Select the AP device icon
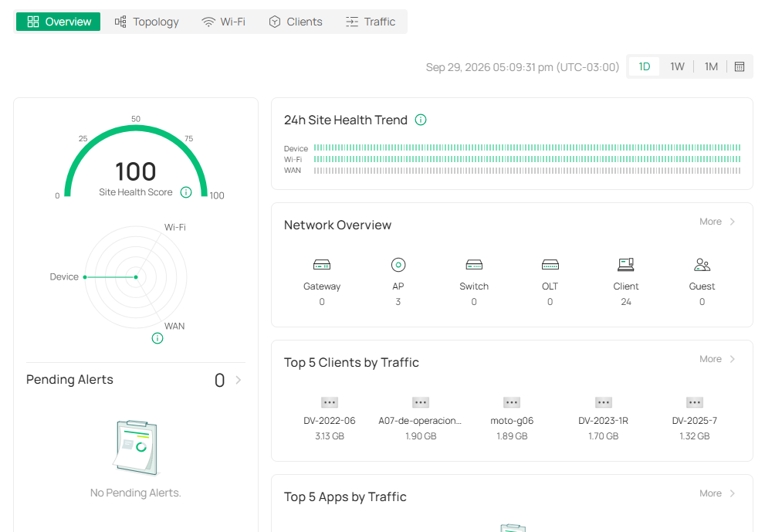 pyautogui.click(x=398, y=265)
